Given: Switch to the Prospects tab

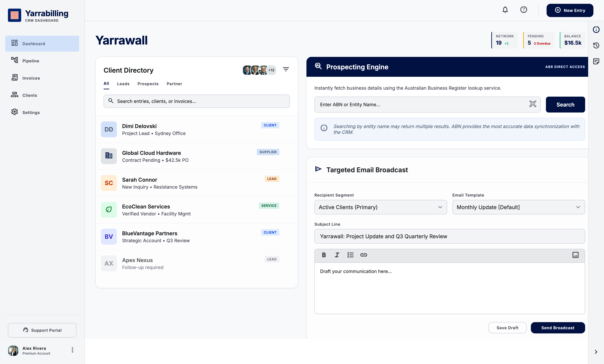Looking at the screenshot, I should (148, 84).
